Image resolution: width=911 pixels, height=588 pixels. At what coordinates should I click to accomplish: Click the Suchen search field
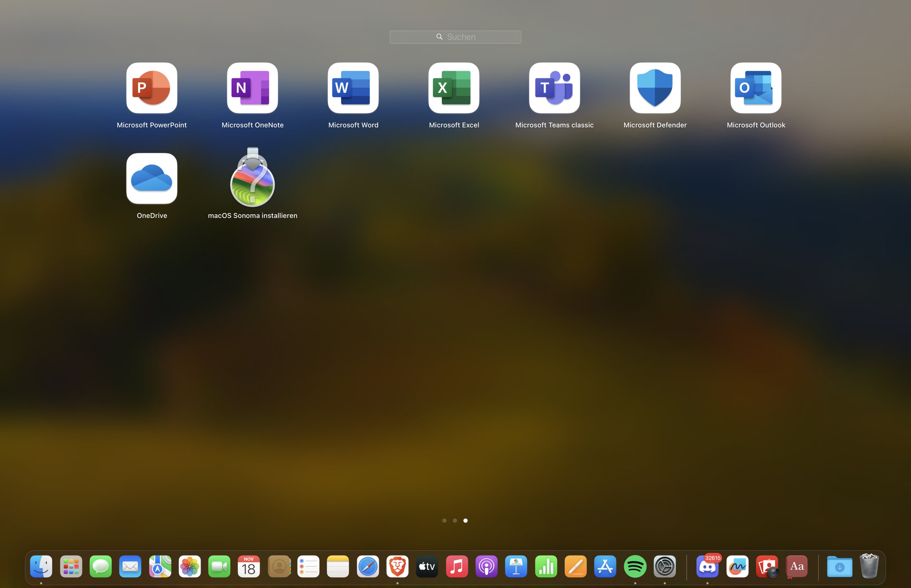point(455,37)
